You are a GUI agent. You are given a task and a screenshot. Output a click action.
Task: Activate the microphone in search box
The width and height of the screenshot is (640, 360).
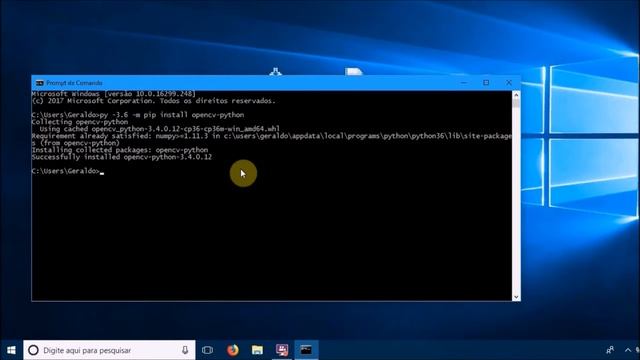pos(185,350)
